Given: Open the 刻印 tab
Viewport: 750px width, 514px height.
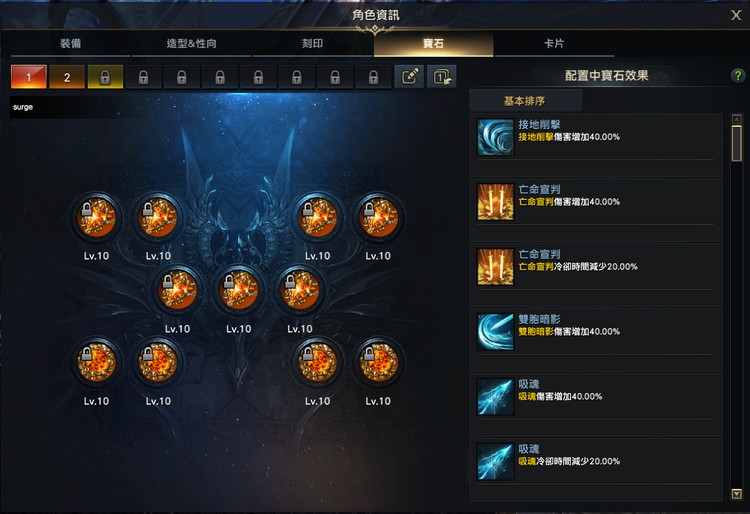Looking at the screenshot, I should [312, 44].
